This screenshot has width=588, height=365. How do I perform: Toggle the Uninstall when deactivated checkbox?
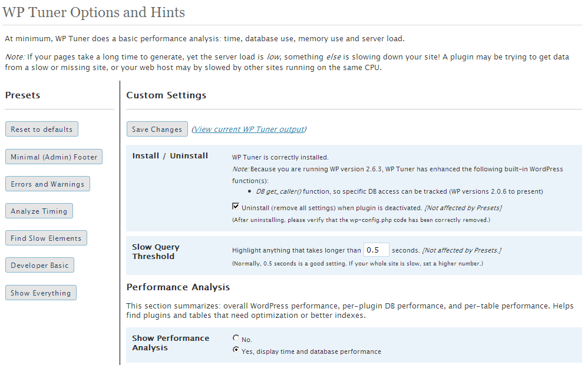(x=236, y=206)
